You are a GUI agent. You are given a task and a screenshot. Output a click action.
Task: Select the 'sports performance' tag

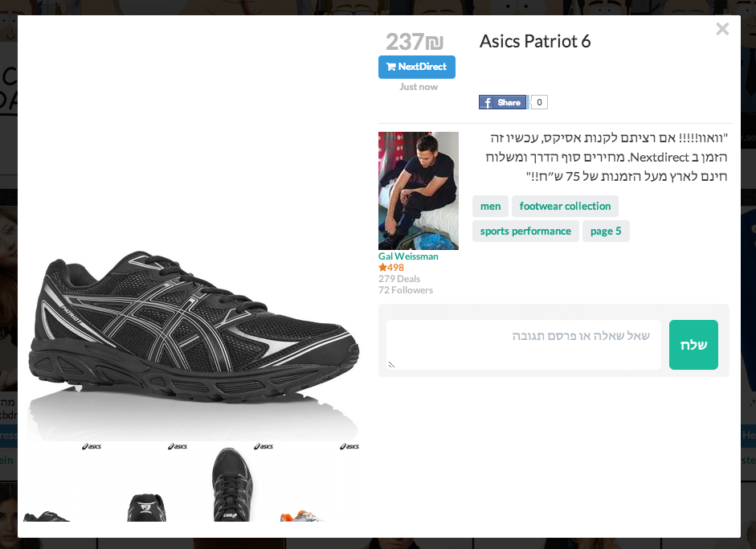click(525, 231)
